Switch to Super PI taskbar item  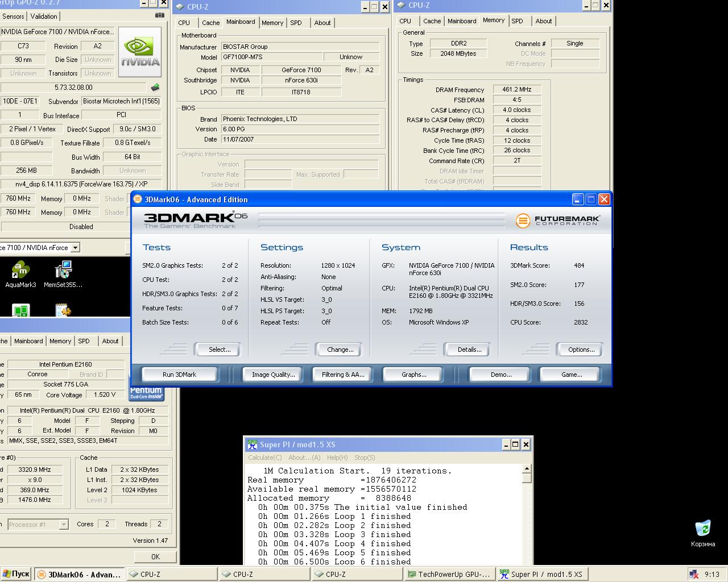[x=542, y=574]
